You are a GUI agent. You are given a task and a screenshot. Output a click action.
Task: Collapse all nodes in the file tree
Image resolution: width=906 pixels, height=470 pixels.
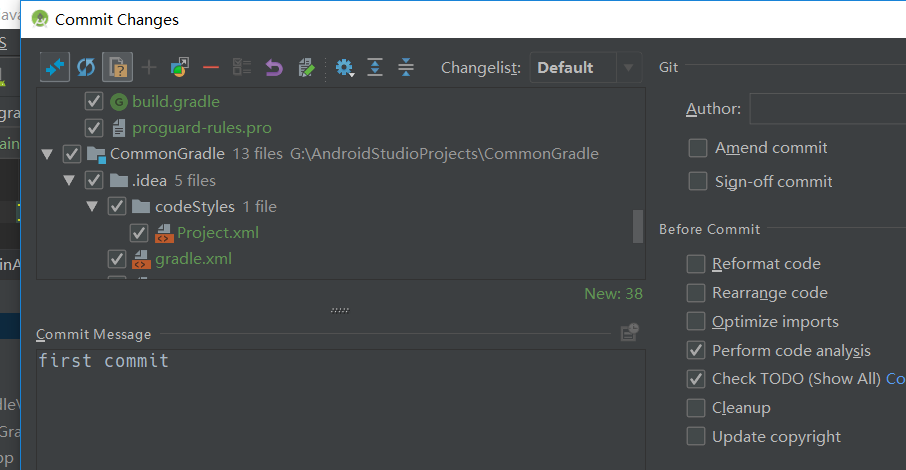pos(405,68)
